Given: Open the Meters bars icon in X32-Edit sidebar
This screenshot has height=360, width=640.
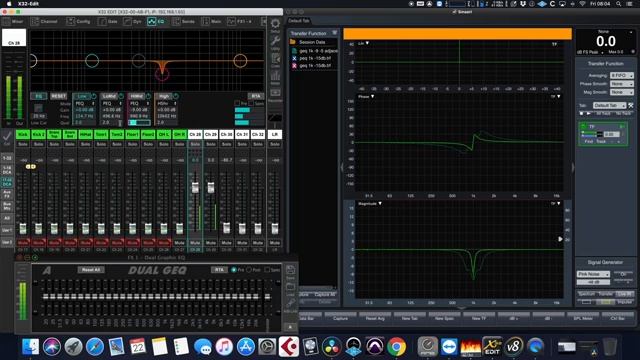Looking at the screenshot, I should coord(276,76).
